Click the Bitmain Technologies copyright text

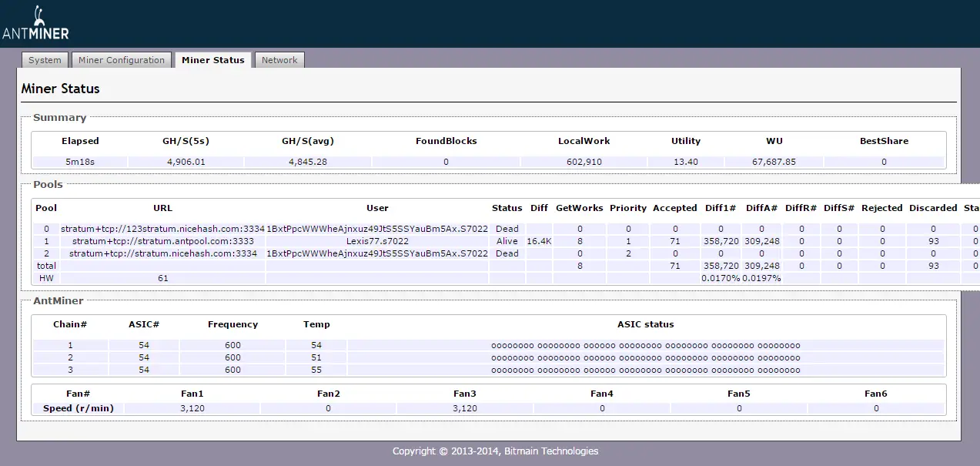tap(495, 451)
